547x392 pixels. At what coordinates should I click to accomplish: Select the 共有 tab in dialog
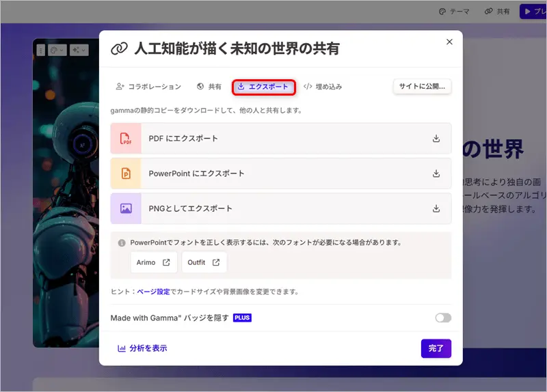[209, 87]
